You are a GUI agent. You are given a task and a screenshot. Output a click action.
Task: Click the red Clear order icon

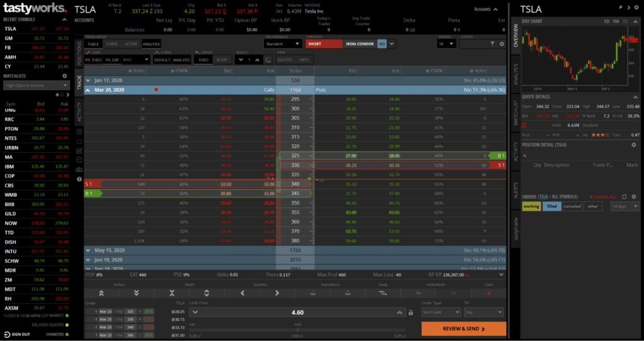487,293
